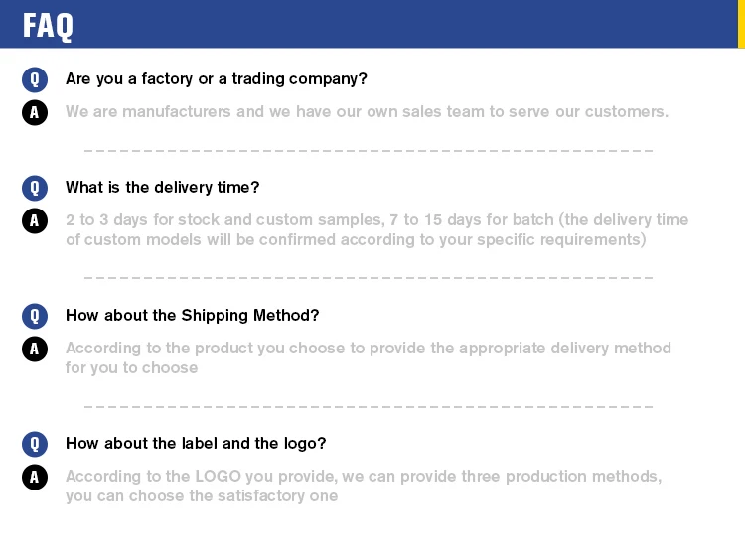Click the answer about manufacturers and sales team

tap(367, 112)
